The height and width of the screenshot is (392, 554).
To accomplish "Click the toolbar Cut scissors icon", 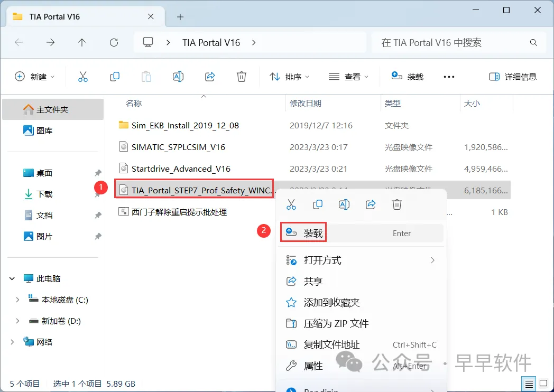I will click(x=83, y=77).
